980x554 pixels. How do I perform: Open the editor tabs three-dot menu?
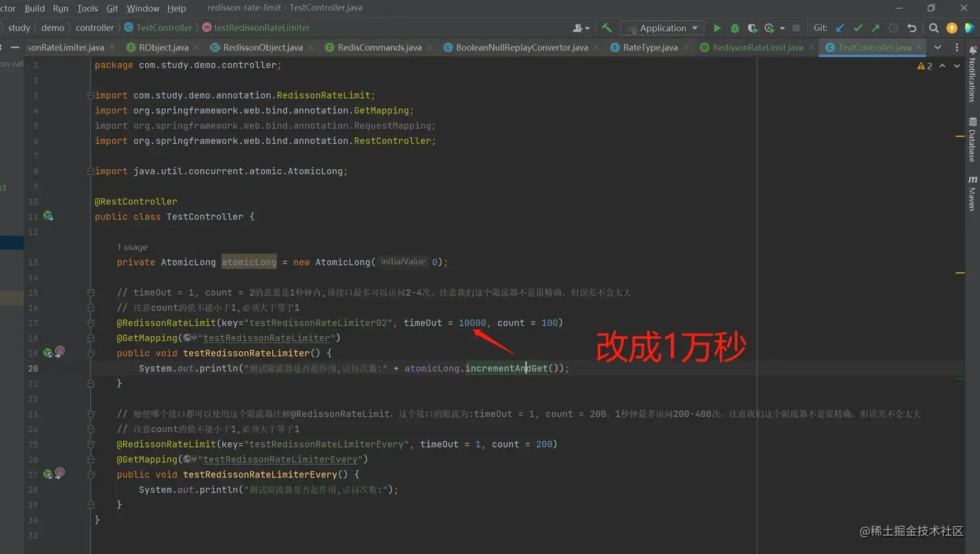tap(957, 47)
